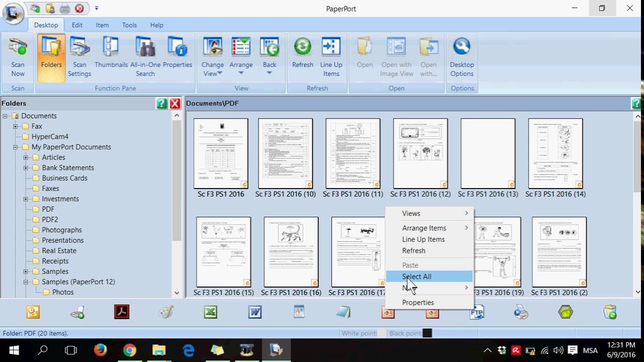Expand the Investments folder node
The height and width of the screenshot is (362, 644).
click(x=26, y=199)
